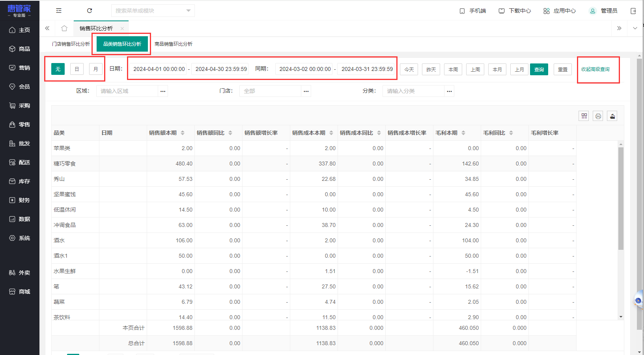
Task: Switch to 品类销售环比分析 tab
Action: point(122,44)
